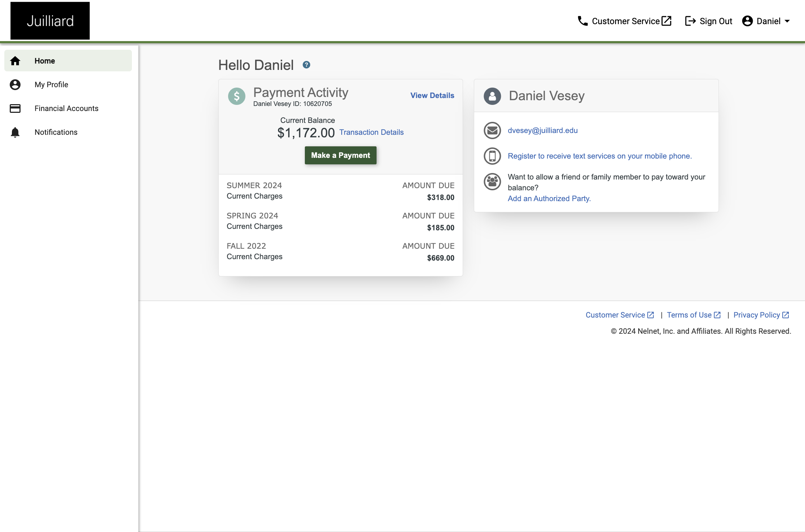The height and width of the screenshot is (532, 805).
Task: Click the Notifications bell icon
Action: pyautogui.click(x=15, y=132)
